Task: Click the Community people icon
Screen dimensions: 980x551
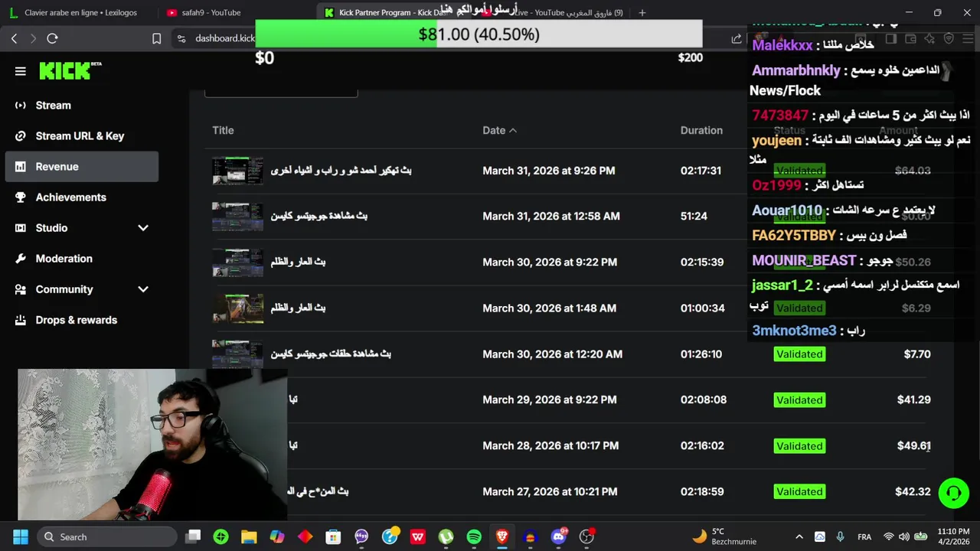Action: (21, 289)
